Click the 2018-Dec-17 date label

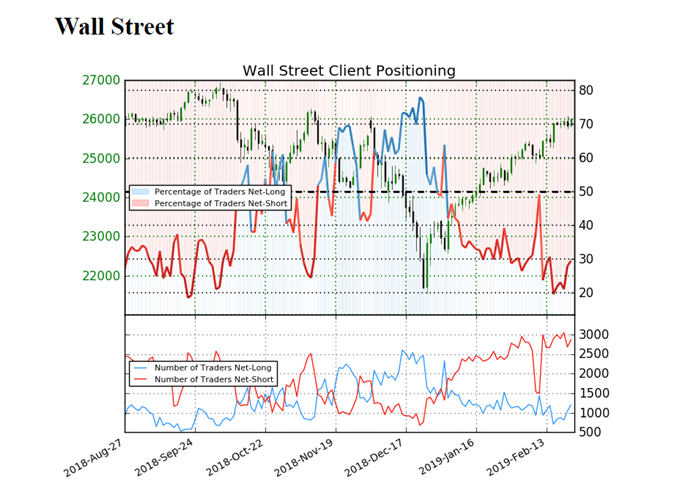pyautogui.click(x=374, y=457)
